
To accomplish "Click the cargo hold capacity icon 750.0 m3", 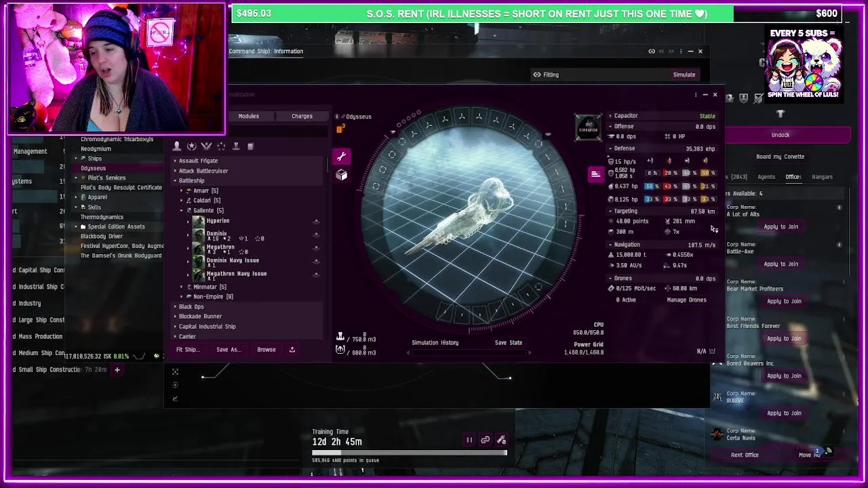I will (x=340, y=337).
